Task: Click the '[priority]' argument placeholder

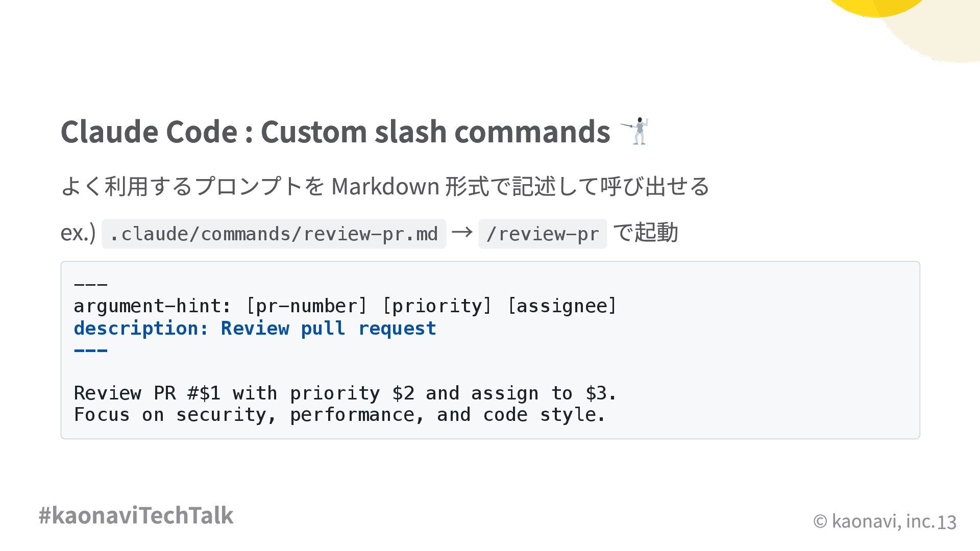Action: click(x=437, y=306)
